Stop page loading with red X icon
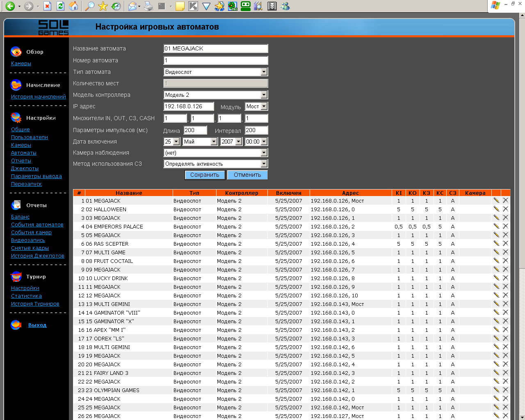525x420 pixels. click(x=48, y=6)
